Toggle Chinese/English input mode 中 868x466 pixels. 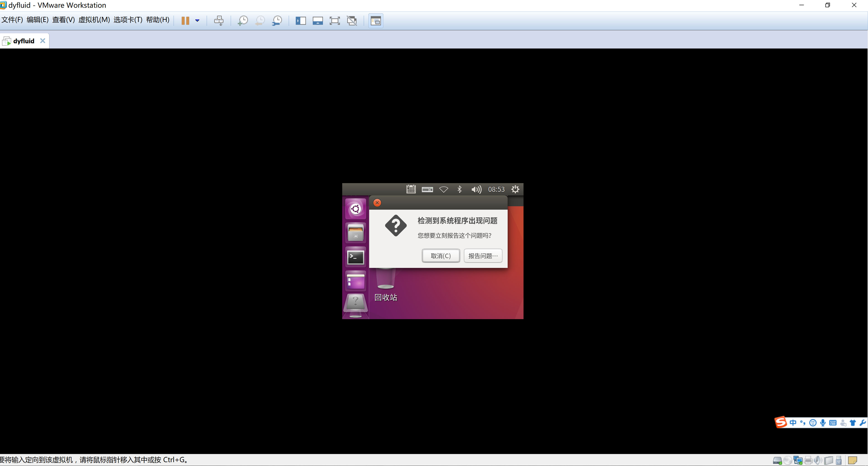(793, 422)
